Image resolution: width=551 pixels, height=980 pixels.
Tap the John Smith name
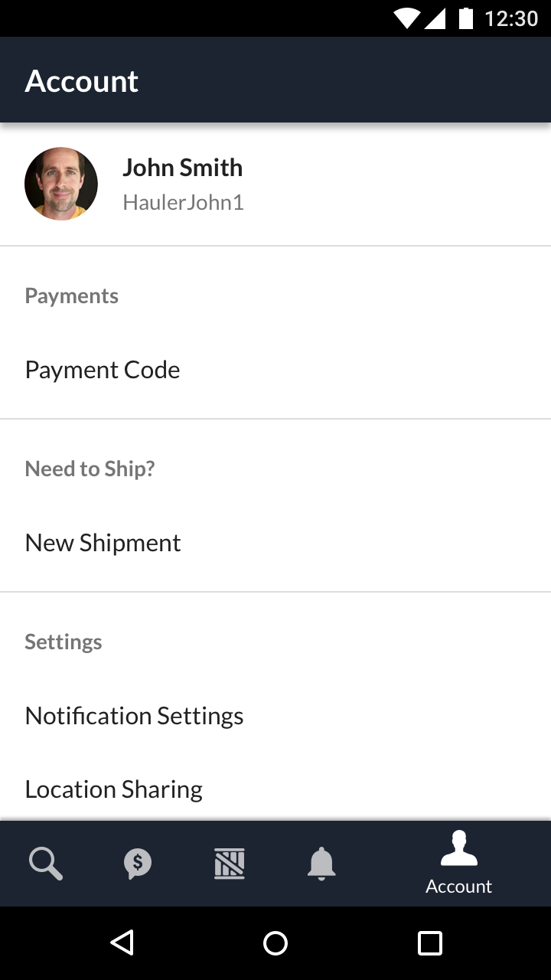pos(183,168)
